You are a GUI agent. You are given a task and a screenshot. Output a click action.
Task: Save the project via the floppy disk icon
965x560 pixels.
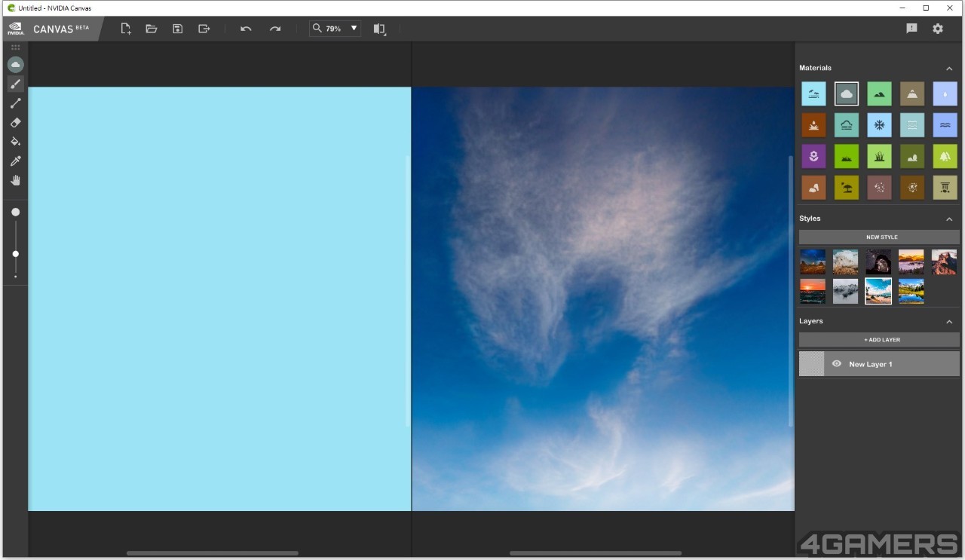click(178, 29)
